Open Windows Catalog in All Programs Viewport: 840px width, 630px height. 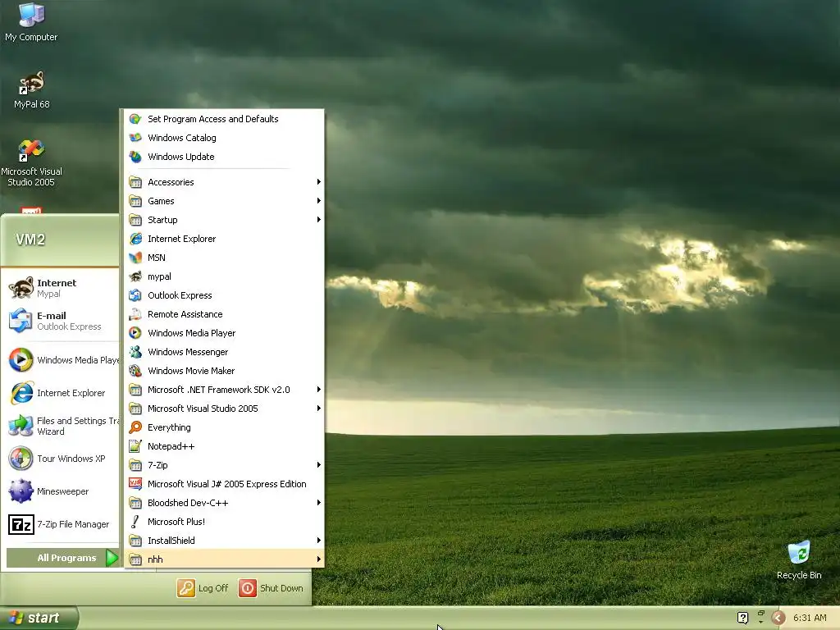(x=225, y=138)
